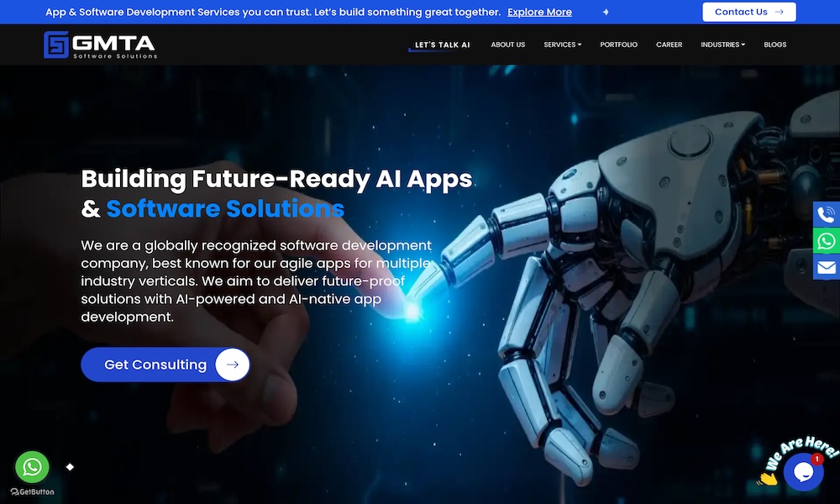
Task: Open the live chat bubble widget
Action: point(803,472)
